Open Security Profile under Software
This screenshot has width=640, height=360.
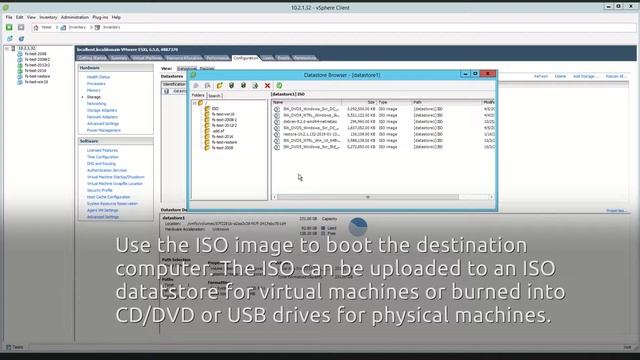click(100, 190)
